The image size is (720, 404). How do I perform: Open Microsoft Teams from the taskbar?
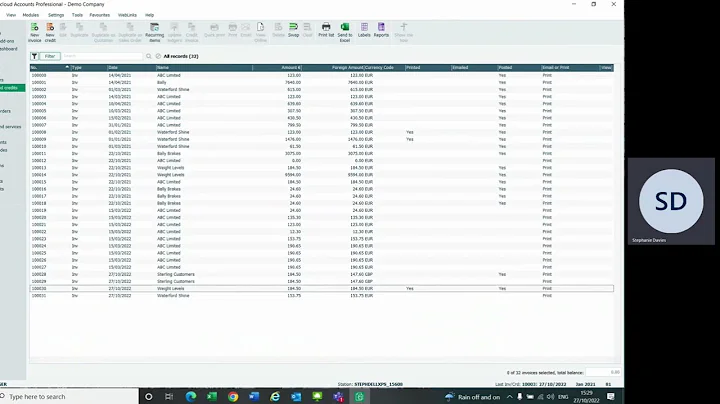point(338,397)
